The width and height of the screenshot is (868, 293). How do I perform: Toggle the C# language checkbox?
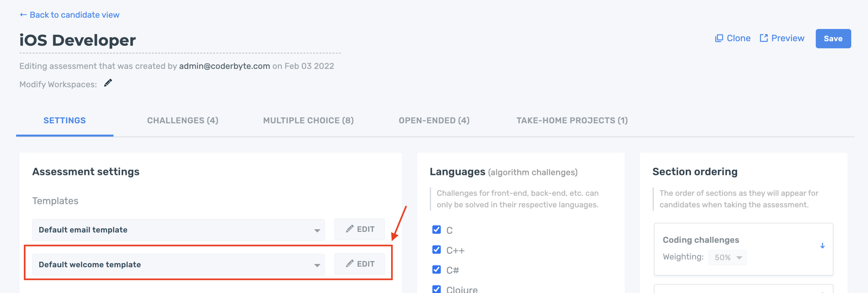(437, 269)
